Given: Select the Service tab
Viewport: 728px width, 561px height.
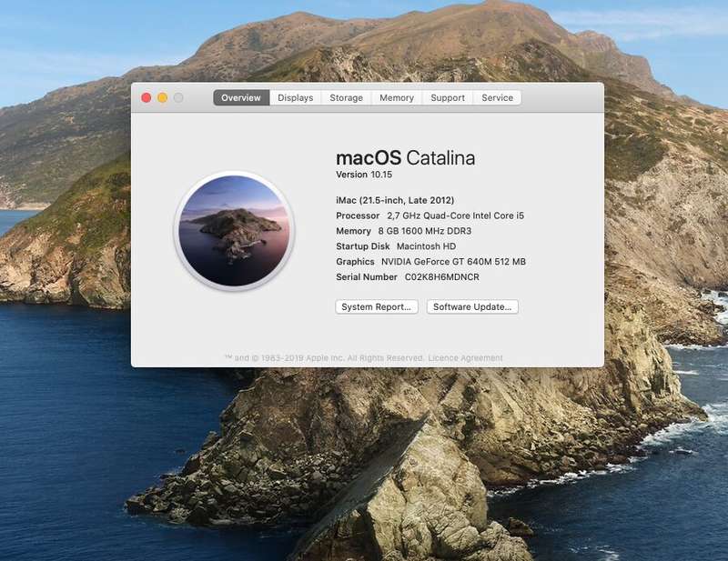Looking at the screenshot, I should coord(497,98).
